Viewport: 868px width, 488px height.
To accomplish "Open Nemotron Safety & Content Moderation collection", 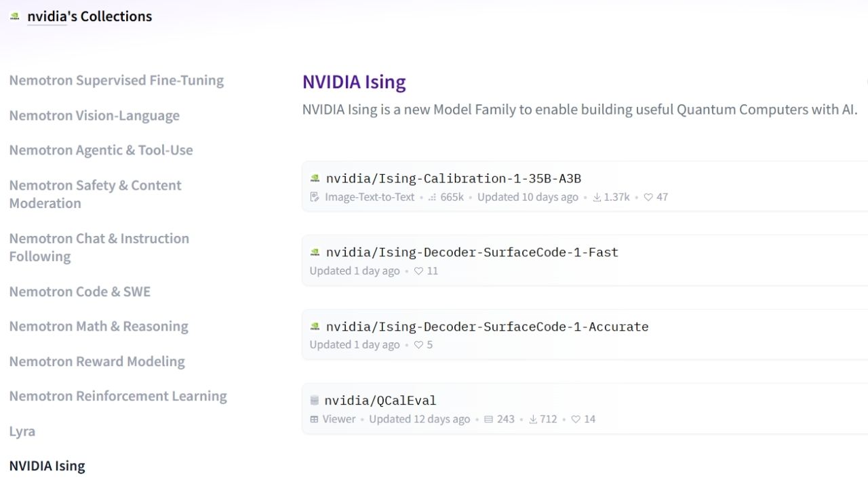I will pos(96,194).
